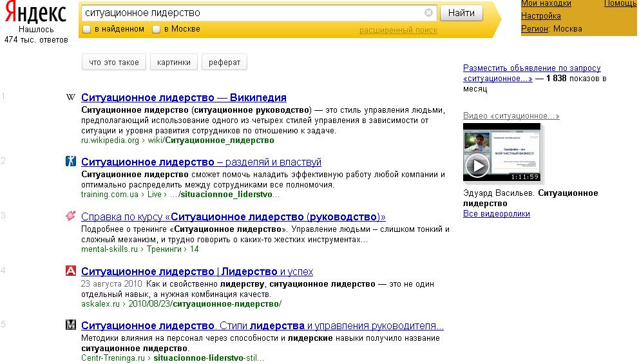The height and width of the screenshot is (364, 639).
Task: Open the 'Все видеоролики' link
Action: tap(497, 214)
